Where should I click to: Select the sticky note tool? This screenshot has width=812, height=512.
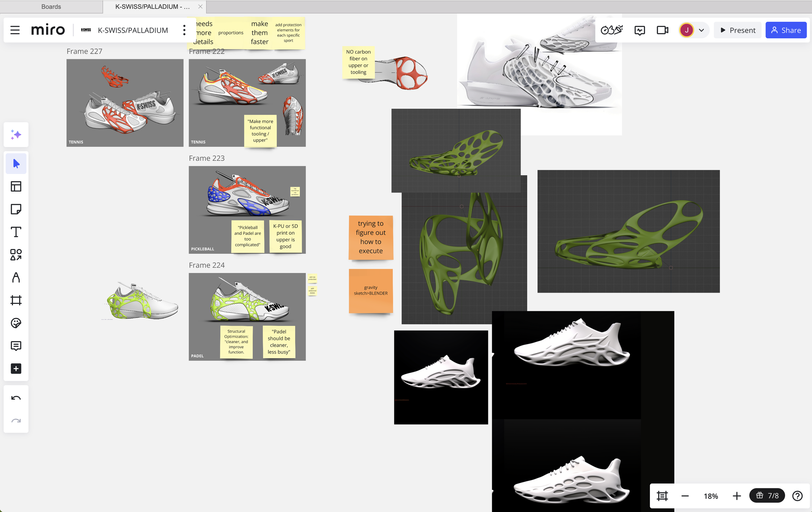tap(16, 209)
